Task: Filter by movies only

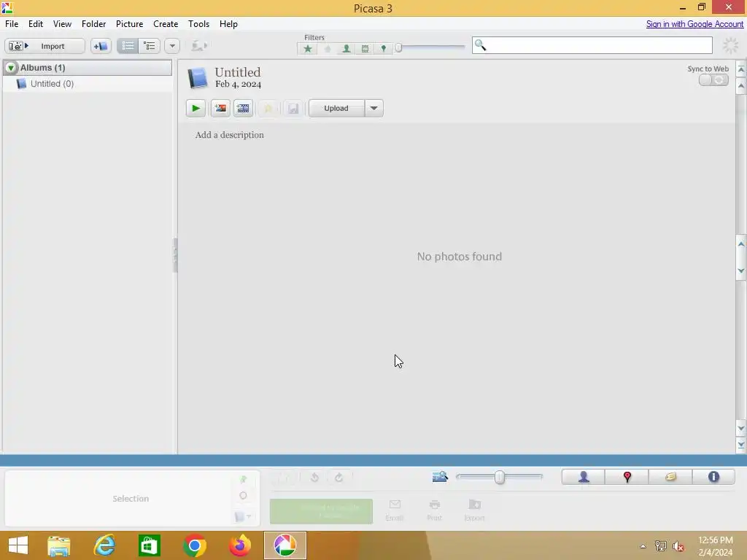Action: pos(365,49)
